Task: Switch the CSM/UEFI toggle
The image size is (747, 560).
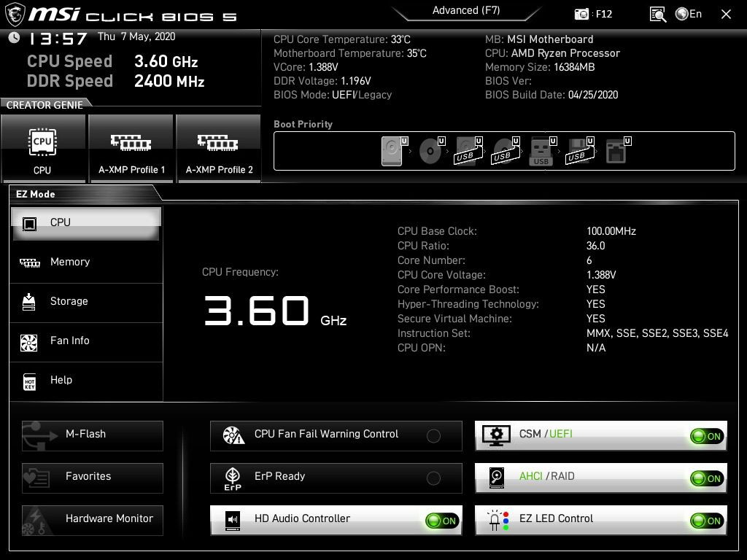Action: pyautogui.click(x=706, y=436)
